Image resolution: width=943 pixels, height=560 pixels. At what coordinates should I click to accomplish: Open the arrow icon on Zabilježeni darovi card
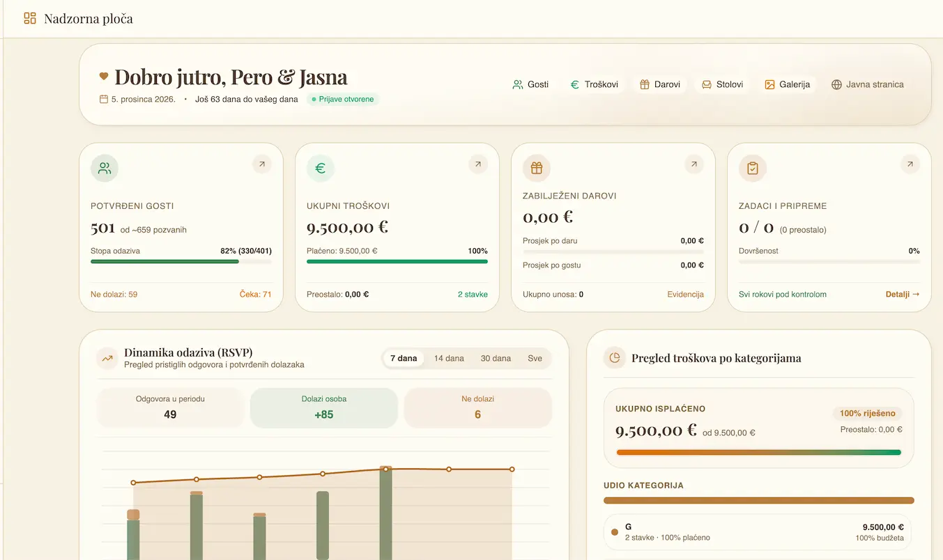(x=694, y=164)
